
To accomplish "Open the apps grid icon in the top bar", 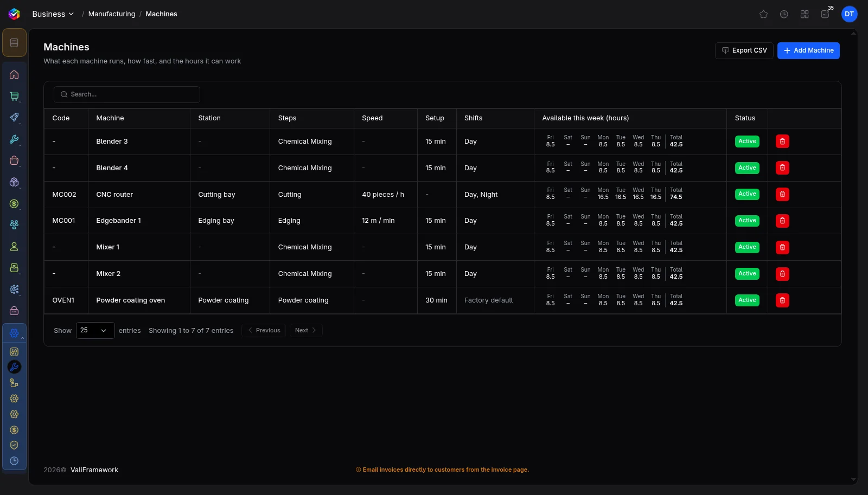I will click(x=805, y=14).
